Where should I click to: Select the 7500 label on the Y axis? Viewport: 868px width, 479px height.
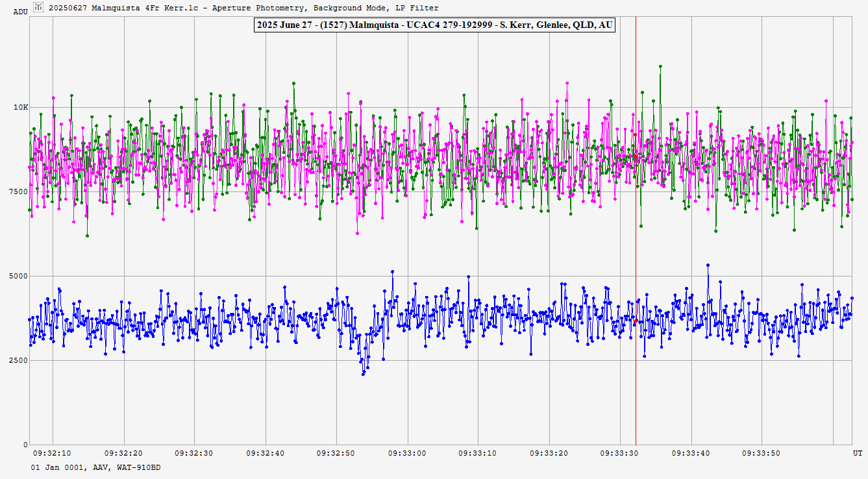point(19,192)
